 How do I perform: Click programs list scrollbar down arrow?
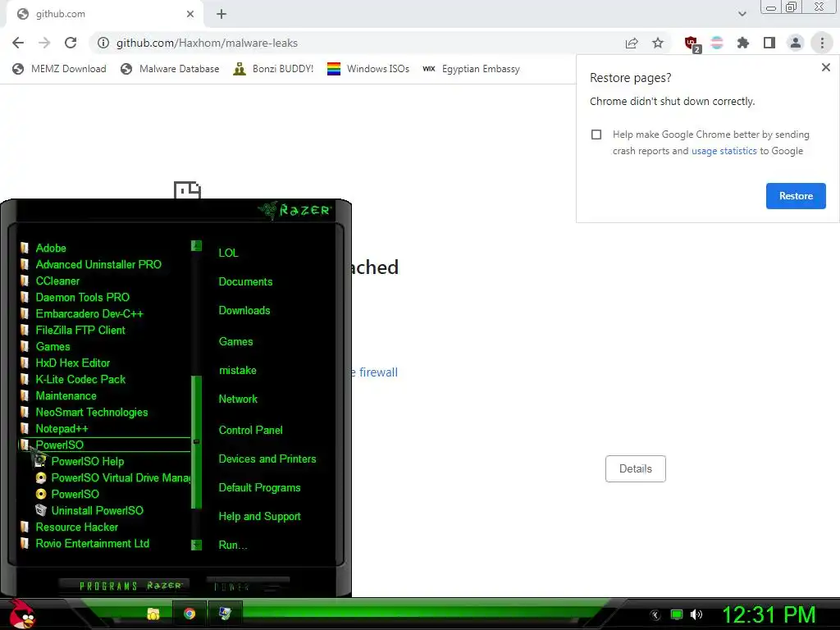point(196,545)
